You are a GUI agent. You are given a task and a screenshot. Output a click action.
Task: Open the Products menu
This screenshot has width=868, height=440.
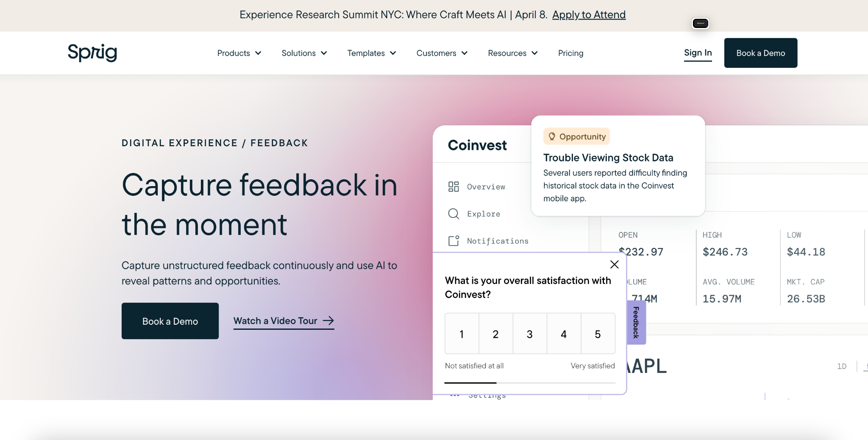click(239, 53)
